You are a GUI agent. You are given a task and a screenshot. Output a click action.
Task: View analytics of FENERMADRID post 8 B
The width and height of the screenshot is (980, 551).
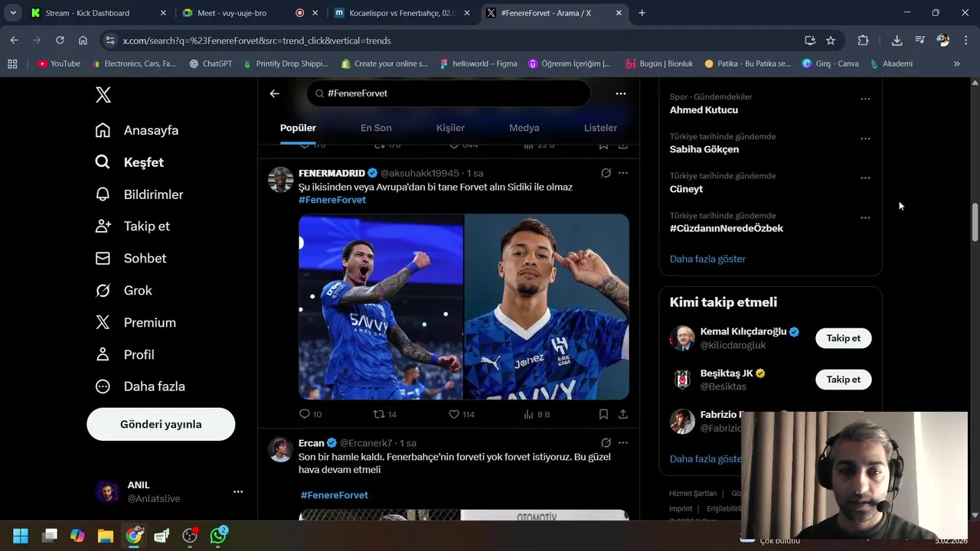(537, 414)
